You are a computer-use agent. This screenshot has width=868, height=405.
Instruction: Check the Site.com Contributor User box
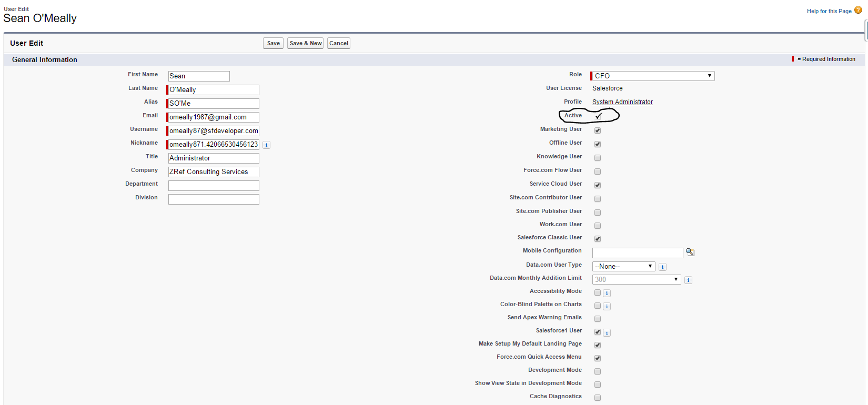click(x=598, y=199)
